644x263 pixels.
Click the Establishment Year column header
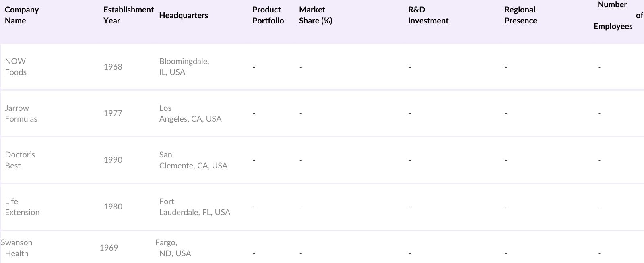128,15
